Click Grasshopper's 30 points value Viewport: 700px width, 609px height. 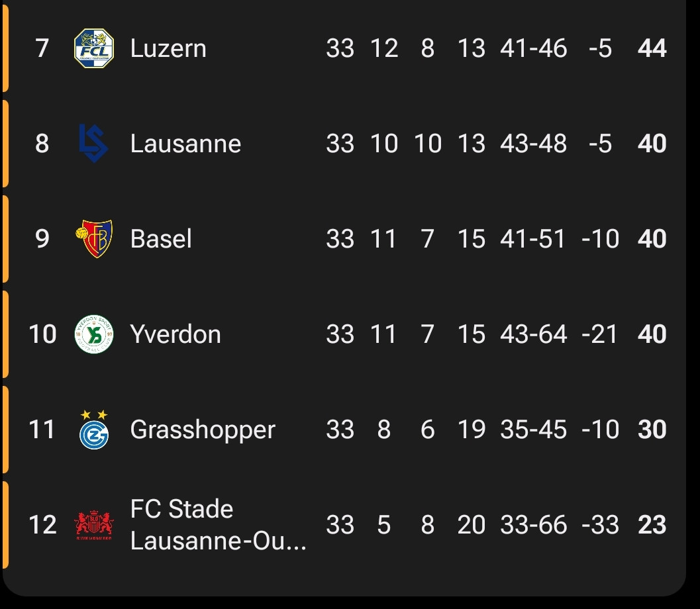pyautogui.click(x=652, y=430)
